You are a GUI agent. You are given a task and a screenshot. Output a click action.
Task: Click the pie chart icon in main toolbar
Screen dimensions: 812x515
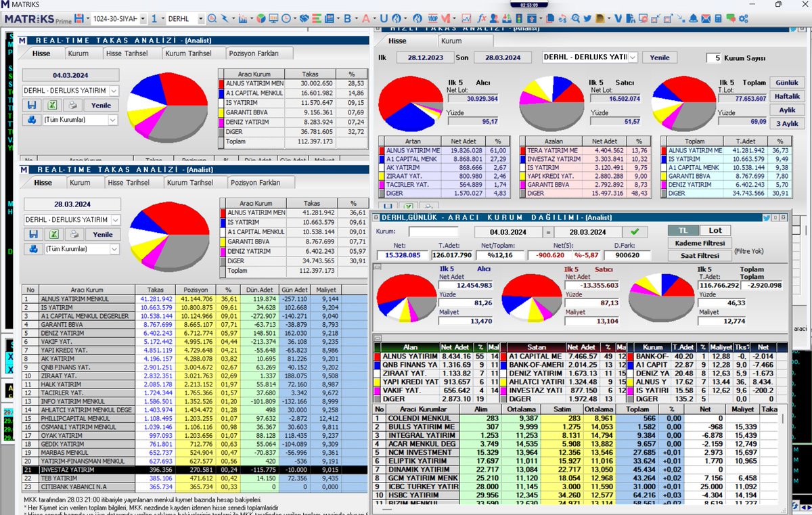[x=261, y=18]
